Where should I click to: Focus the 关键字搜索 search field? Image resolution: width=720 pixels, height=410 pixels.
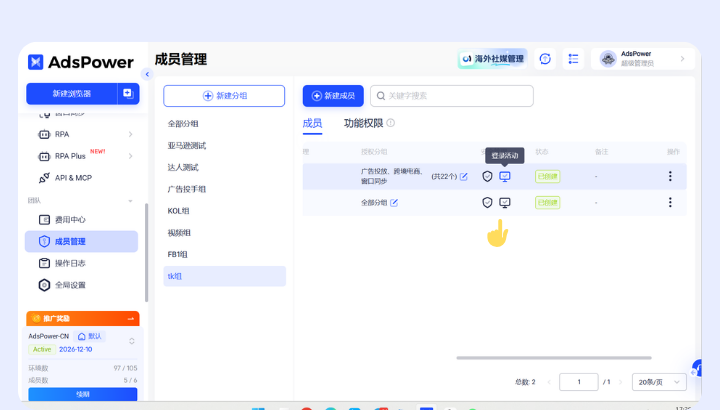click(452, 96)
